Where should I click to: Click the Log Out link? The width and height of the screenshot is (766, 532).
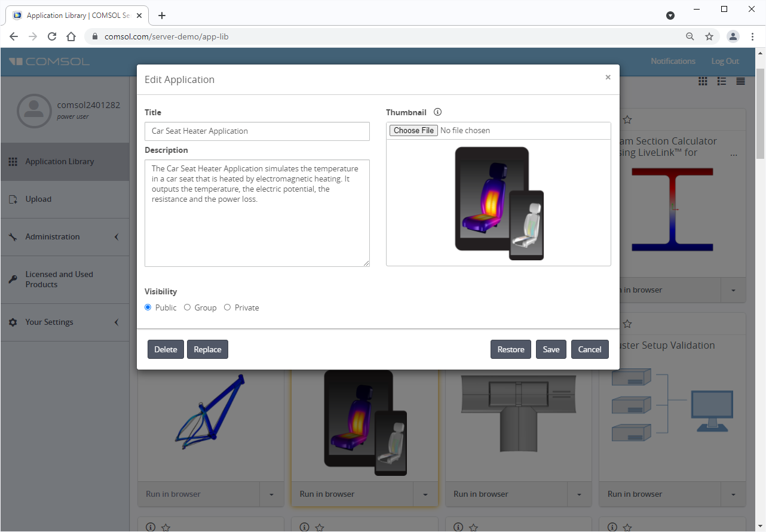[725, 61]
